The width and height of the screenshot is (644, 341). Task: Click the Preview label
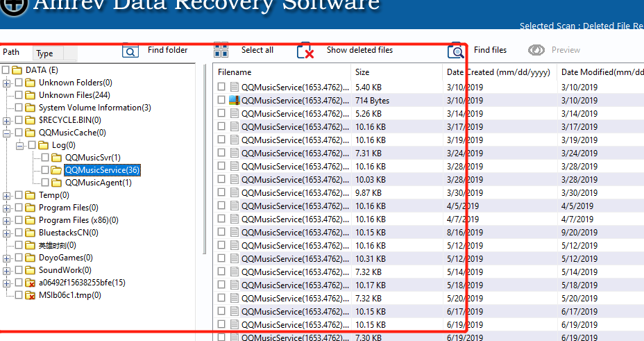coord(566,50)
